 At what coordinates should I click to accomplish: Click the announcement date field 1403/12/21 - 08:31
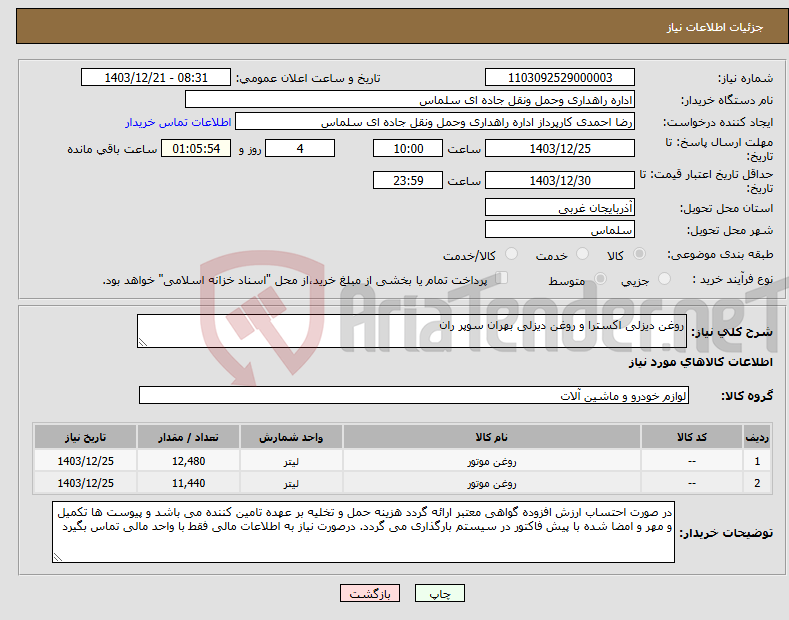click(156, 78)
